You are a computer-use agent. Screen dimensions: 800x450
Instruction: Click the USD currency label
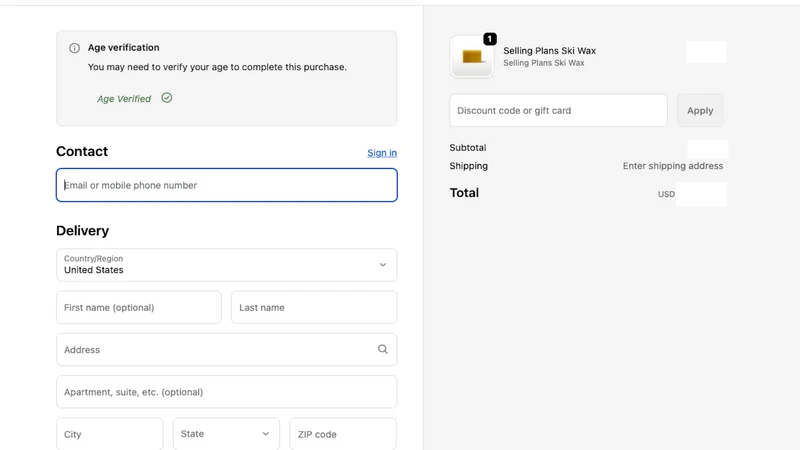tap(666, 194)
